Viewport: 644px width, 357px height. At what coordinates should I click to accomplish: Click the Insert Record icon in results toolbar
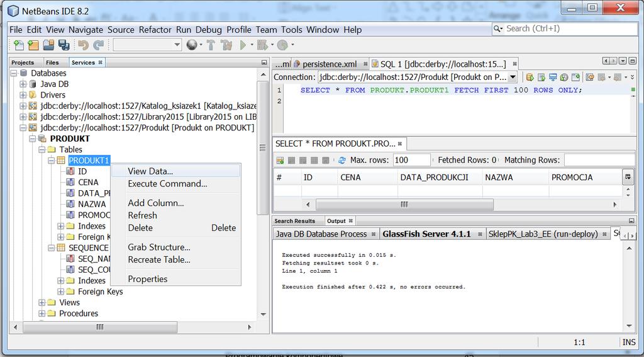(x=280, y=160)
